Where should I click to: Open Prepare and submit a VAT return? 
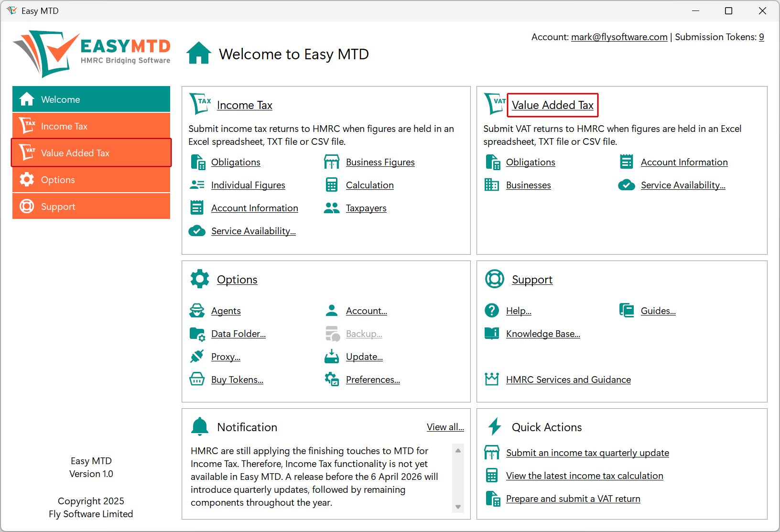[x=573, y=498]
